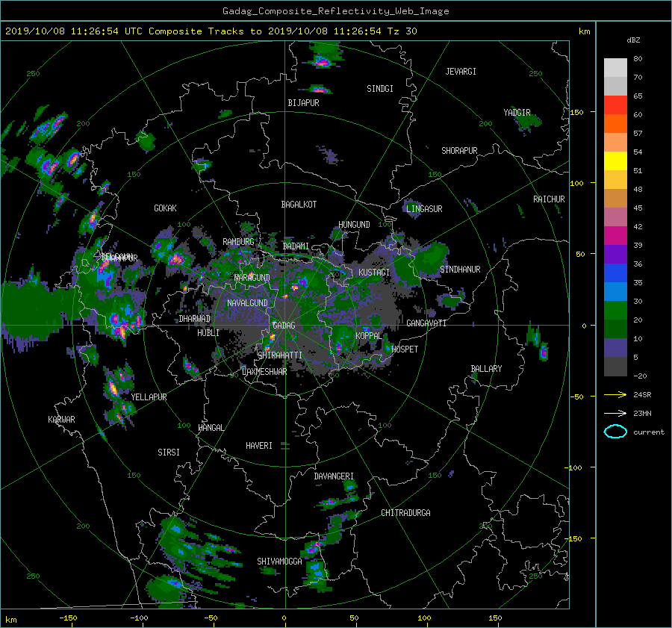Pick the purple swatch between 39 and 36
The image size is (672, 628).
615,254
